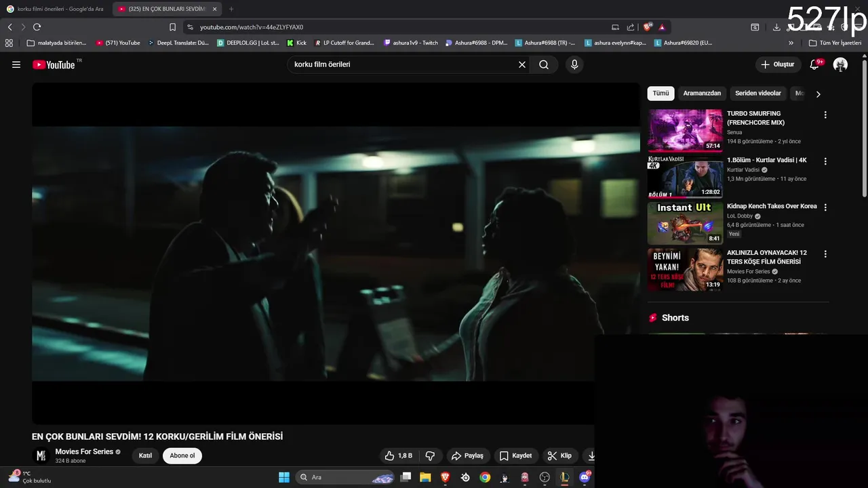Click the YouTube search input field
The height and width of the screenshot is (488, 868).
[403, 64]
